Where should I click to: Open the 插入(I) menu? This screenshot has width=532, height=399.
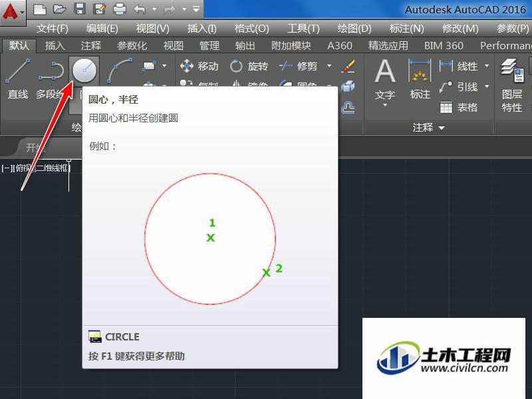202,29
